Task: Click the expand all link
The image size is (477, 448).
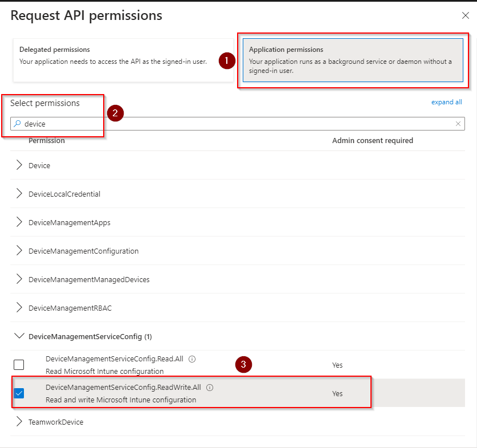Action: [446, 102]
